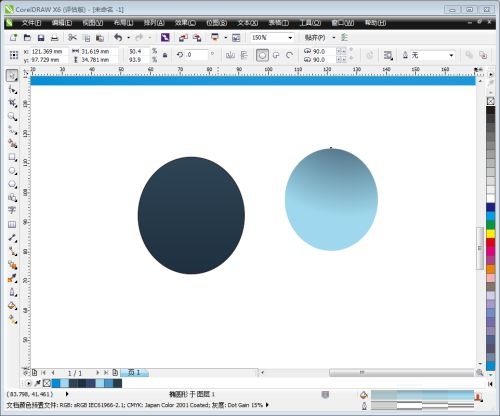Select the Pick tool in the toolbox

(x=12, y=76)
